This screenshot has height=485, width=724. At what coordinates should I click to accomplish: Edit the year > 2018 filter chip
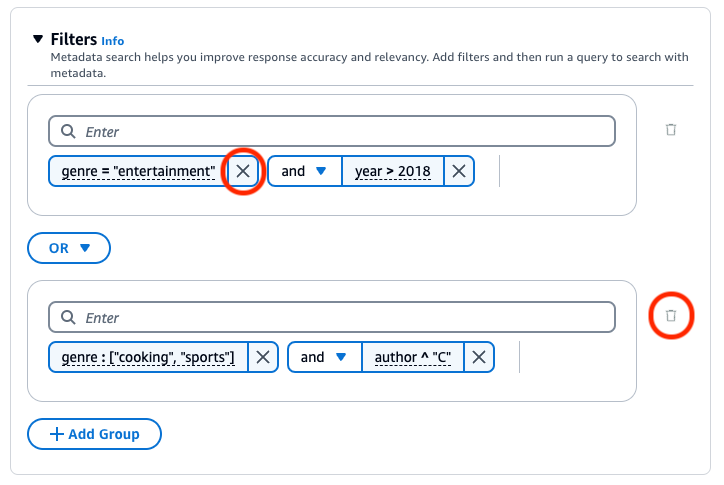pos(393,171)
